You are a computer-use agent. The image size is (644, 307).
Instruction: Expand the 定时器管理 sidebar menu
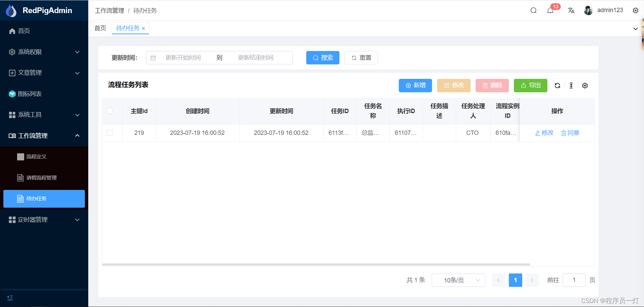coord(44,220)
